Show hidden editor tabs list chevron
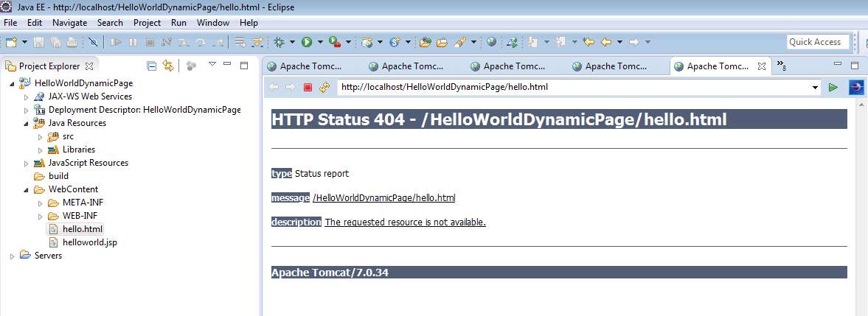 (x=781, y=66)
